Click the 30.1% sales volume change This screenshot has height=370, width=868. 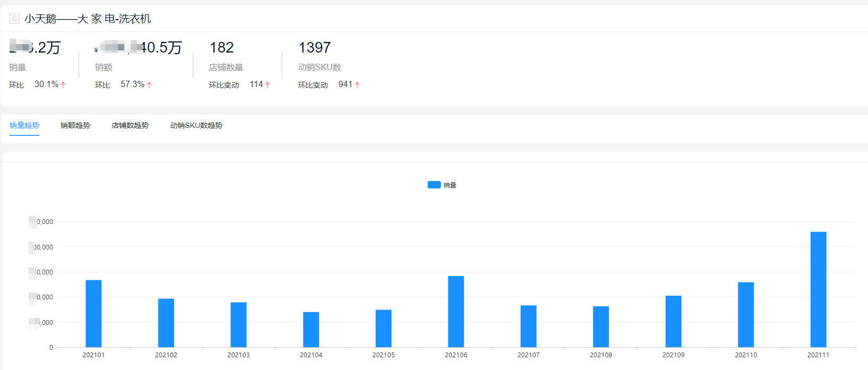click(46, 84)
